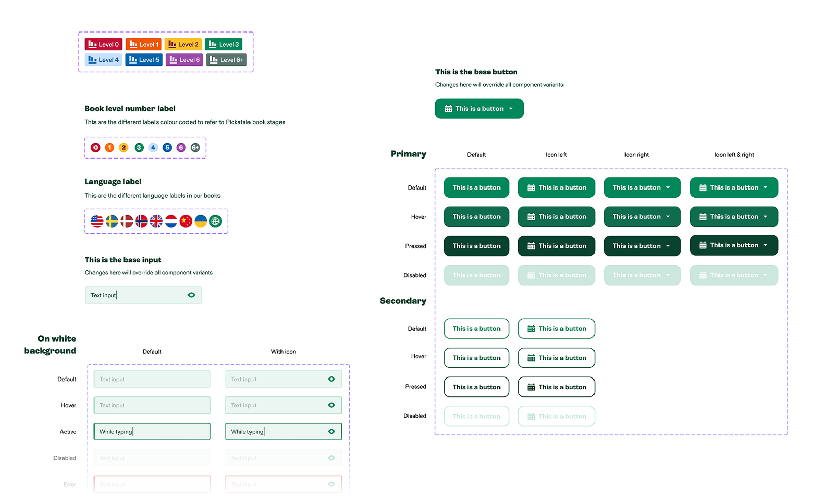Image resolution: width=813 pixels, height=504 pixels.
Task: Click the United States flag language label
Action: coord(97,221)
